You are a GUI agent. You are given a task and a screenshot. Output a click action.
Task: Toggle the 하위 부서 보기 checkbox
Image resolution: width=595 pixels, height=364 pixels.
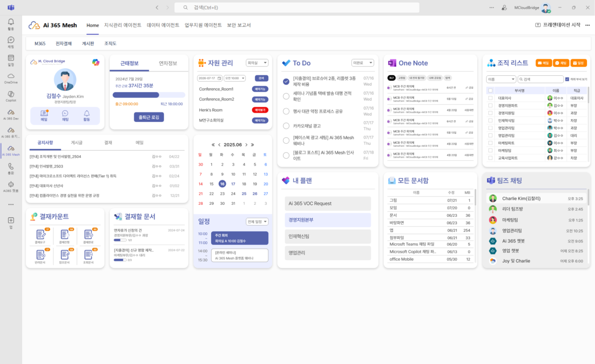click(x=567, y=79)
